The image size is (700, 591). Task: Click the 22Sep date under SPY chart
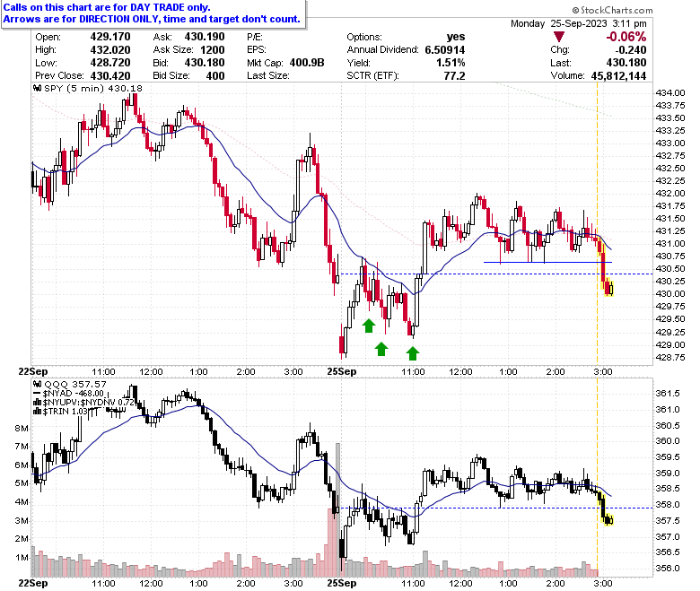point(33,371)
